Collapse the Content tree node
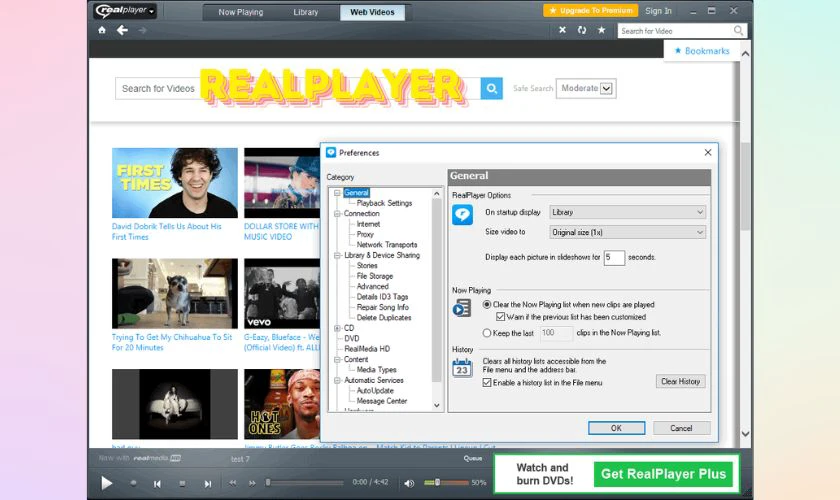The width and height of the screenshot is (840, 500). pos(337,359)
